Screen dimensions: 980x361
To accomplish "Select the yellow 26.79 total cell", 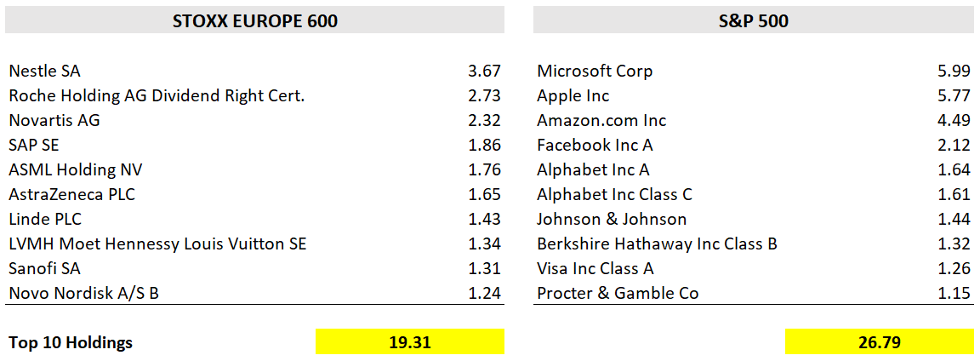I will (x=880, y=342).
